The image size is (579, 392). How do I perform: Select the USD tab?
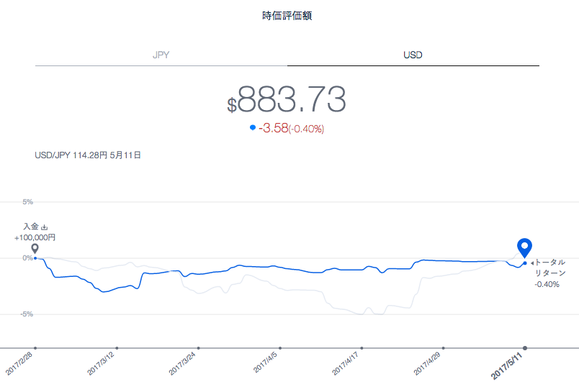point(413,55)
